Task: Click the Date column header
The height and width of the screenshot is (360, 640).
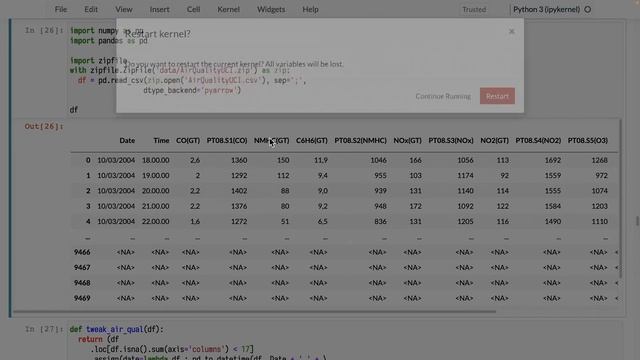Action: [127, 140]
